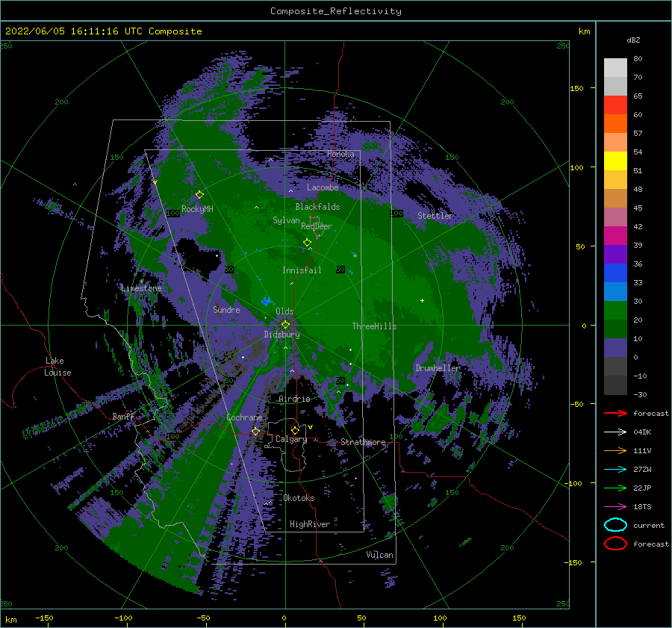Click the HighRiver city label
The image size is (672, 628).
pyautogui.click(x=310, y=524)
